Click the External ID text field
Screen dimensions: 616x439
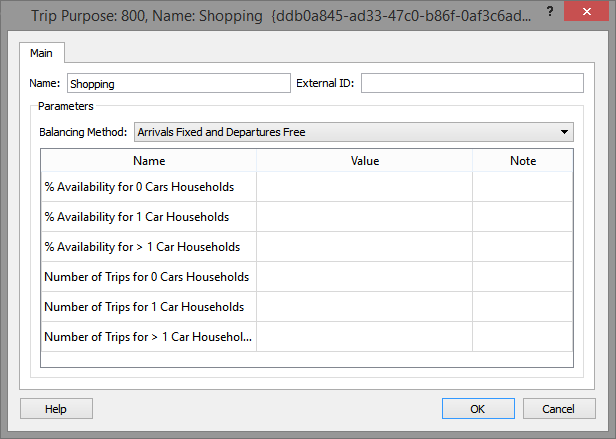[x=471, y=84]
